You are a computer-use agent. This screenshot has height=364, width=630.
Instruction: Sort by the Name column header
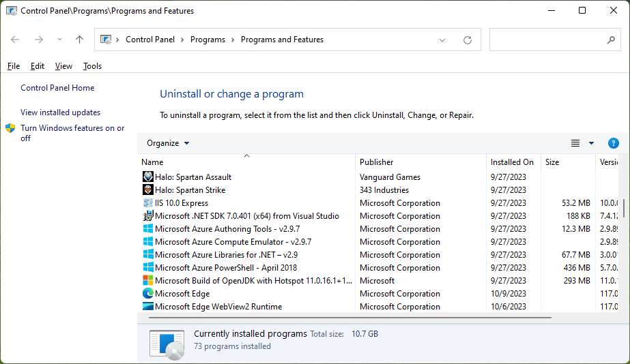[x=246, y=162]
